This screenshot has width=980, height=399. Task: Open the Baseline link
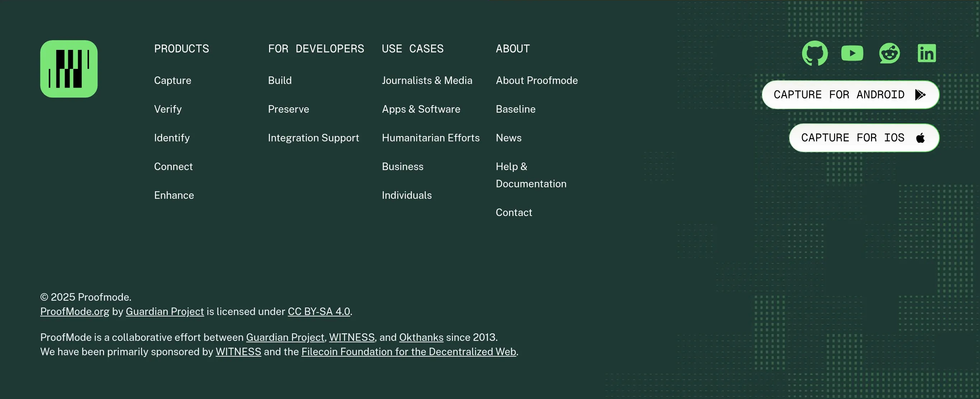(515, 109)
